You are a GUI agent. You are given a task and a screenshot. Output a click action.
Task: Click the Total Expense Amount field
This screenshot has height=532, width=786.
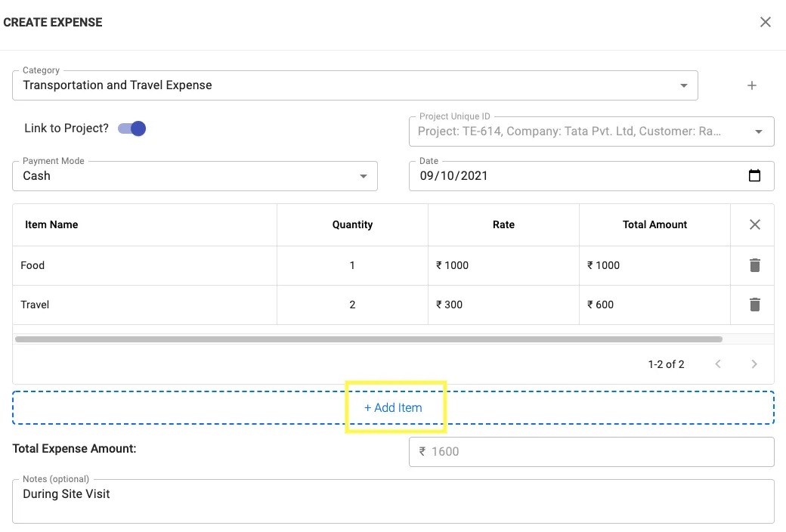click(x=591, y=452)
